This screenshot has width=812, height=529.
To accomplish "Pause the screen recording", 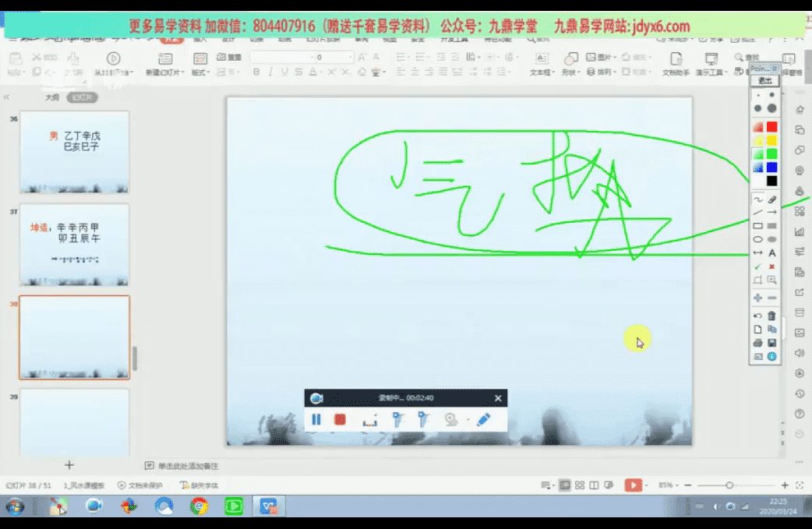I will pyautogui.click(x=316, y=420).
